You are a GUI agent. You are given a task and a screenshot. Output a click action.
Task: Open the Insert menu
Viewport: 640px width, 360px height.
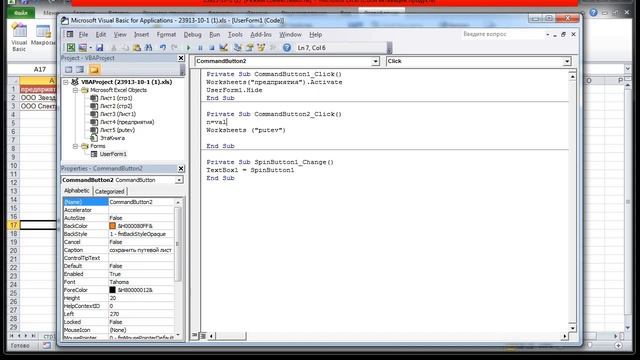coord(141,35)
